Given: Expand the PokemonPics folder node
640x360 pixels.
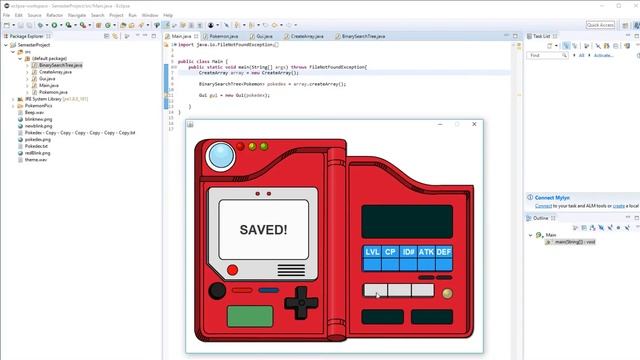Looking at the screenshot, I should coord(13,106).
